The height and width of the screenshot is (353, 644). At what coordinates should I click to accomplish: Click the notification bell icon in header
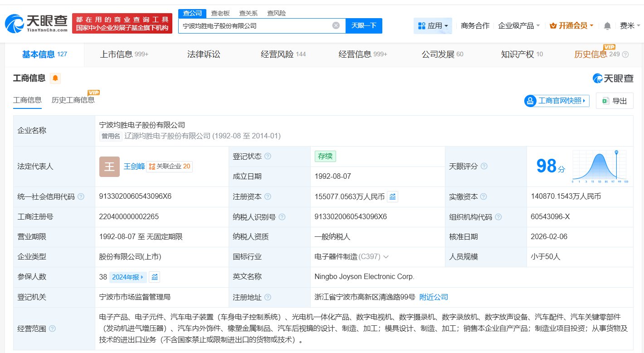pyautogui.click(x=607, y=26)
